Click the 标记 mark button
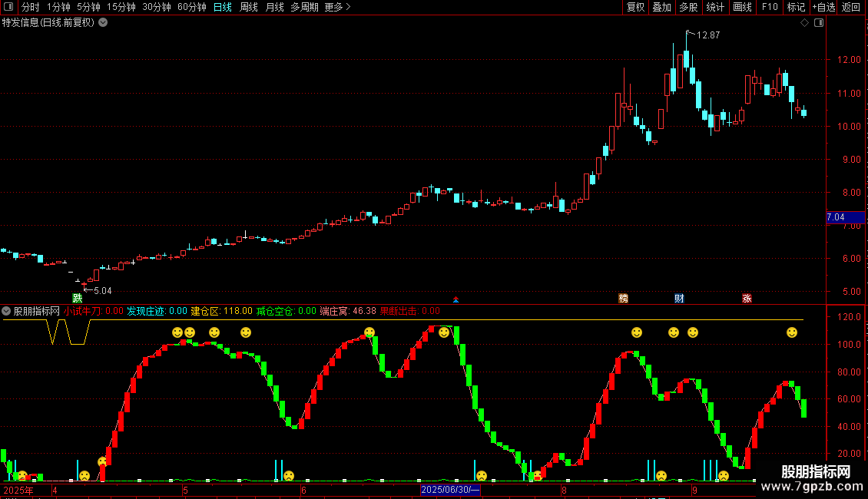The height and width of the screenshot is (499, 868). click(x=796, y=7)
